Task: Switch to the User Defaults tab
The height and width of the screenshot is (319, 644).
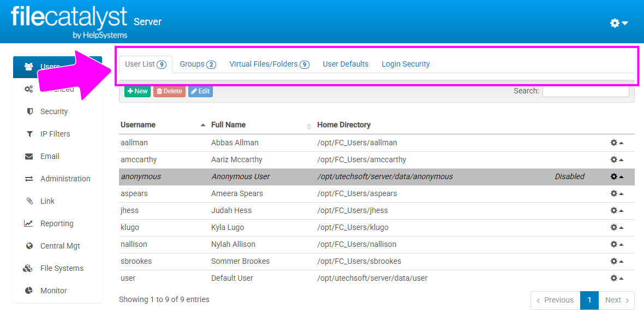Action: pos(345,64)
